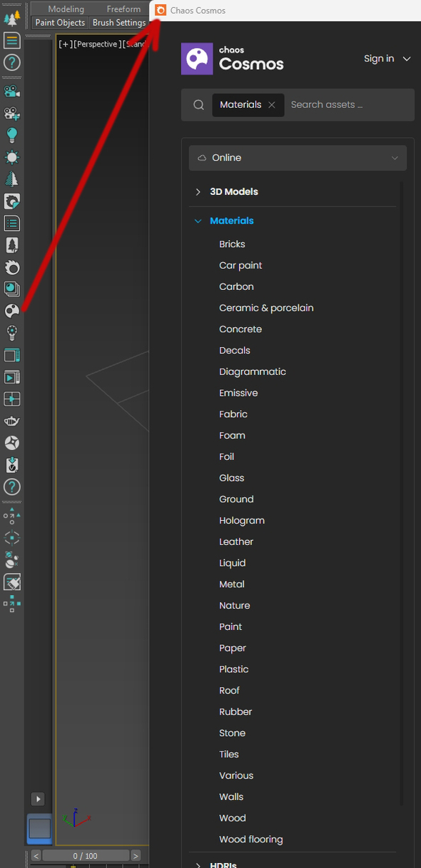421x868 pixels.
Task: Open the Sign in dropdown chevron
Action: point(407,59)
